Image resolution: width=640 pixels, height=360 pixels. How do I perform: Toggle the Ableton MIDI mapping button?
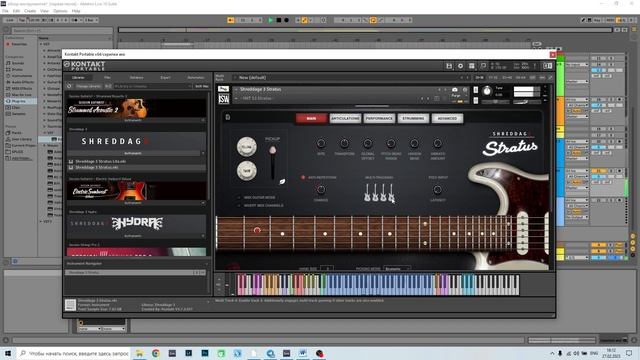(x=610, y=20)
